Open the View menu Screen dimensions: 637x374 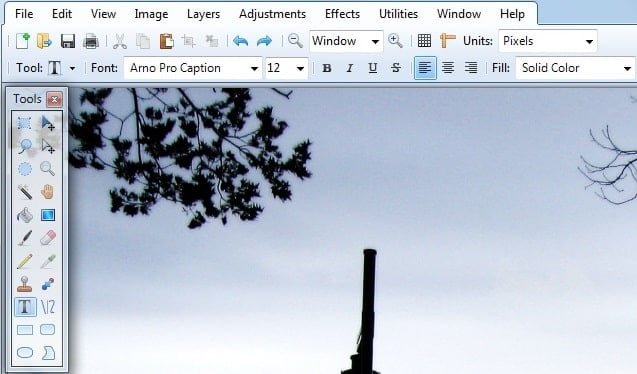tap(103, 14)
